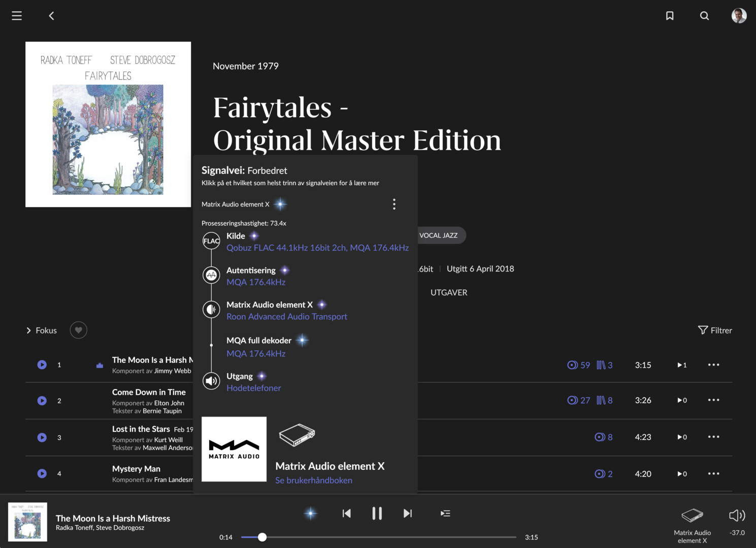Open the user profile avatar
This screenshot has width=756, height=548.
click(739, 16)
